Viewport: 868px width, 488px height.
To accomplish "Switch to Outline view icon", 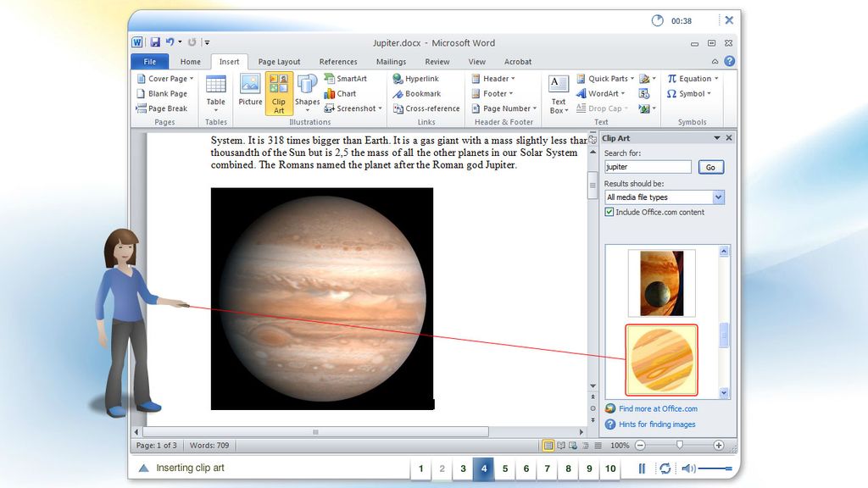I will point(586,446).
